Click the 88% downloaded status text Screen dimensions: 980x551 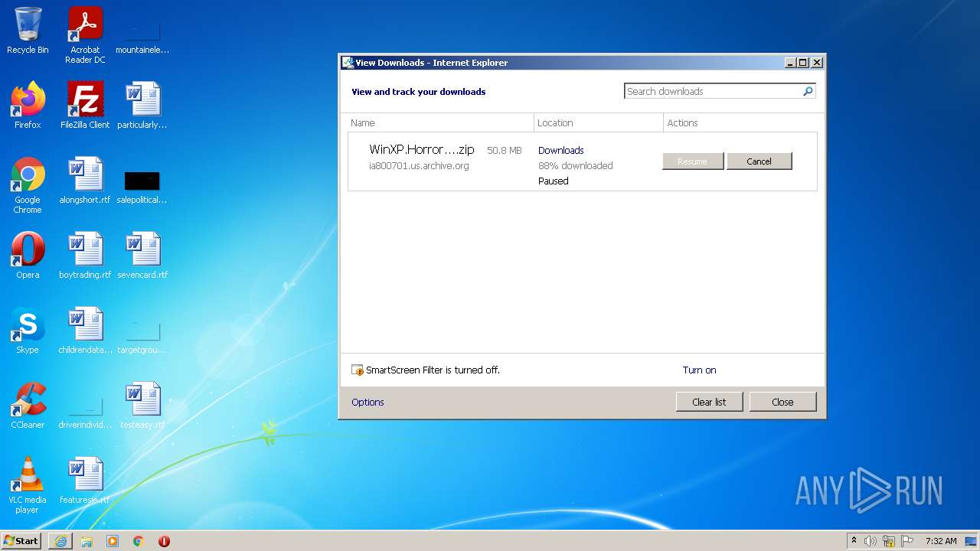[x=575, y=166]
